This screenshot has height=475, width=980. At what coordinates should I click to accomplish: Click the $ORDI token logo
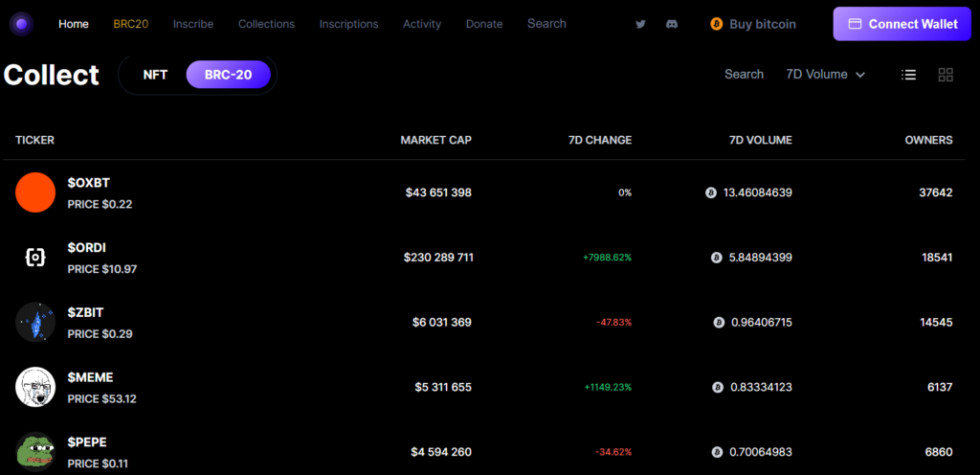click(35, 258)
